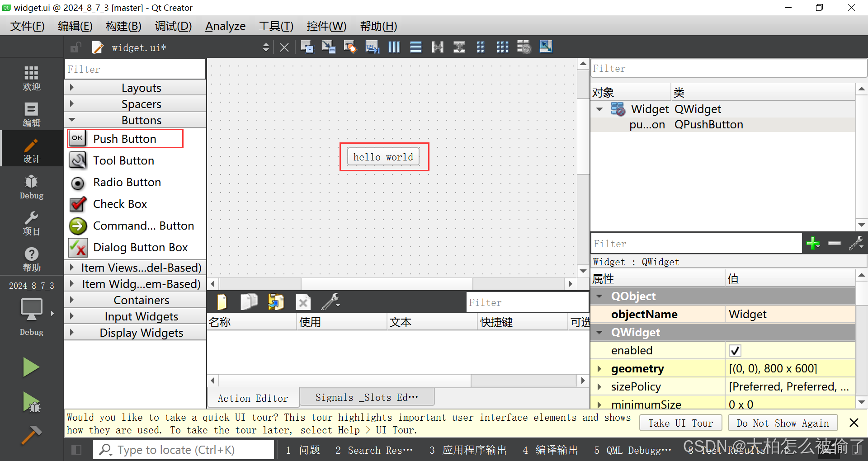Toggle the enabled property checkbox
Image resolution: width=868 pixels, height=461 pixels.
point(735,351)
